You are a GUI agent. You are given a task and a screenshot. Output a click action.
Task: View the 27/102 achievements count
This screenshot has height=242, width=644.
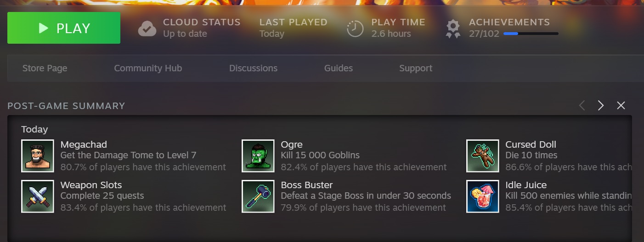(x=484, y=34)
